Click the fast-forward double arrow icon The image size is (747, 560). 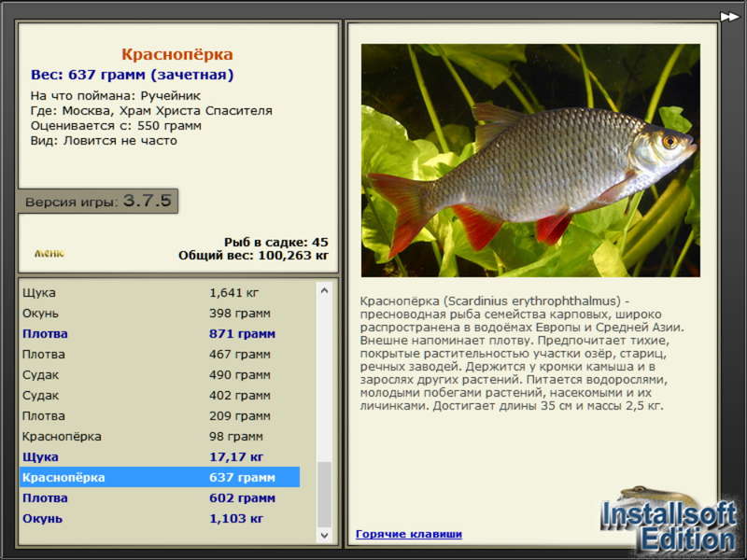[729, 17]
